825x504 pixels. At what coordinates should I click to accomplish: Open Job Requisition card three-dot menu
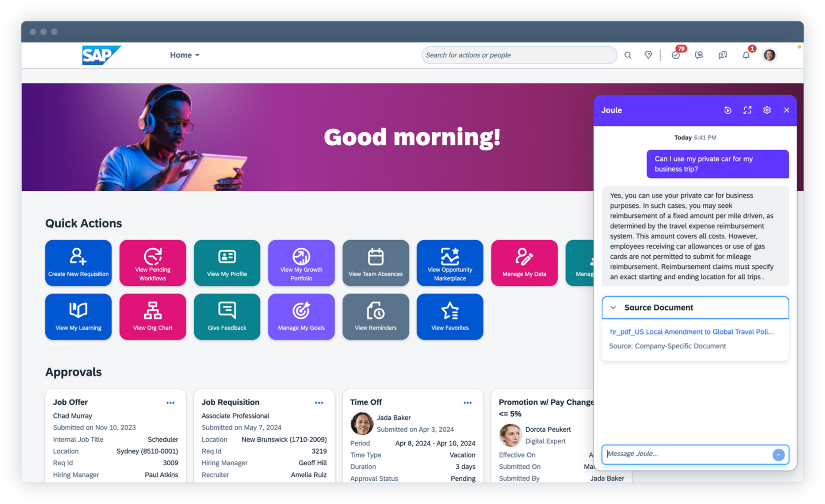click(319, 403)
